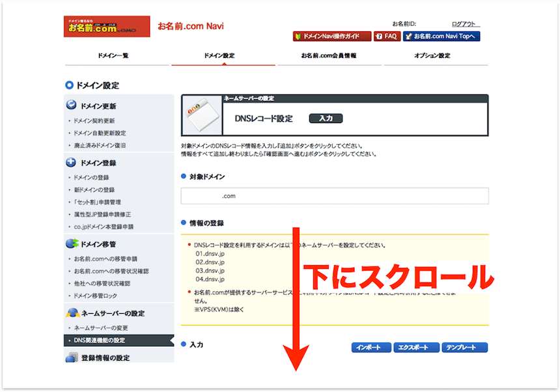Open ドメインの登録 in sidebar

point(91,177)
